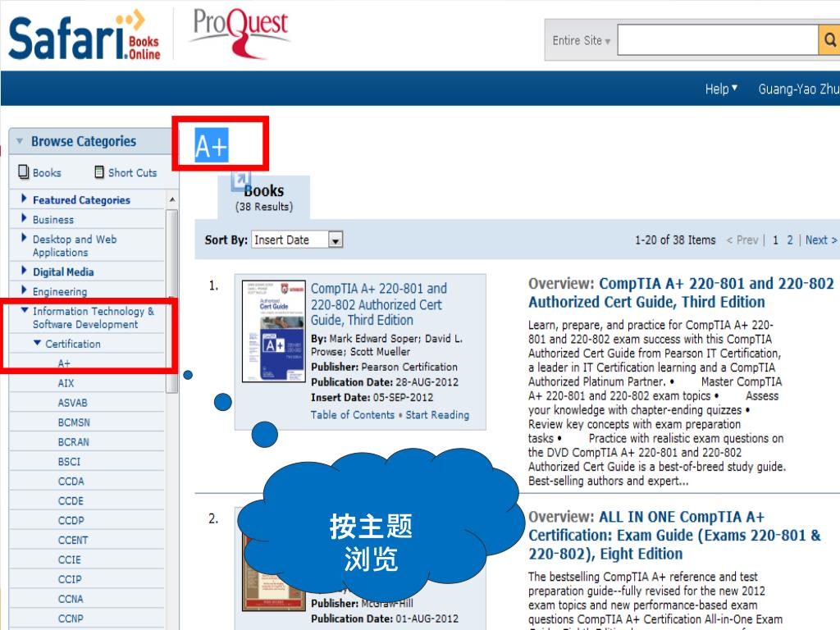Collapse the Certification subcategory
The image size is (840, 630).
coord(37,342)
